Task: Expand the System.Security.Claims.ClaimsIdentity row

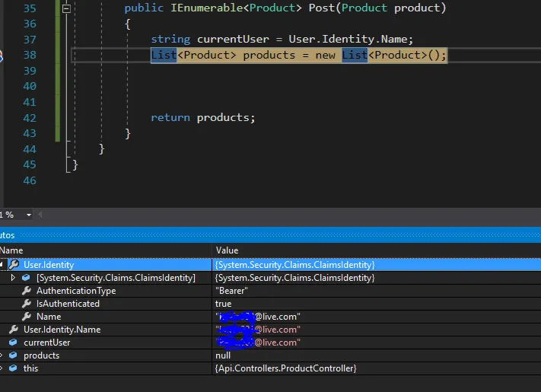Action: (x=13, y=278)
